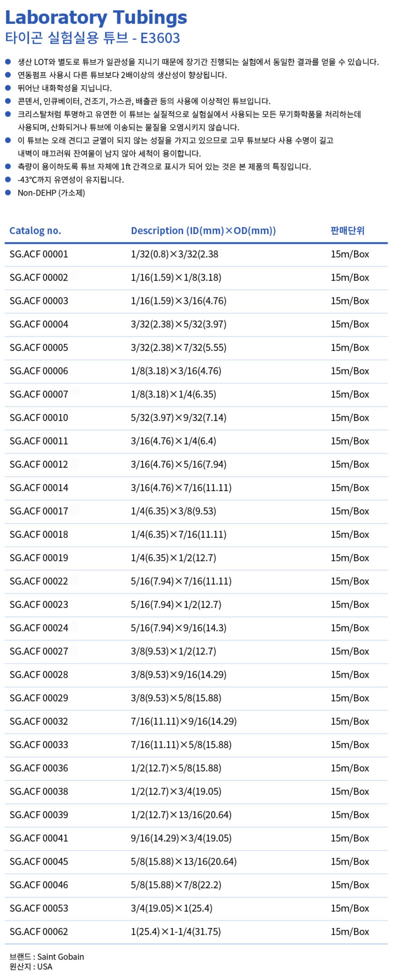Viewport: 393px width, 980px height.
Task: Click the 원산지 : USA origin line
Action: tap(31, 967)
